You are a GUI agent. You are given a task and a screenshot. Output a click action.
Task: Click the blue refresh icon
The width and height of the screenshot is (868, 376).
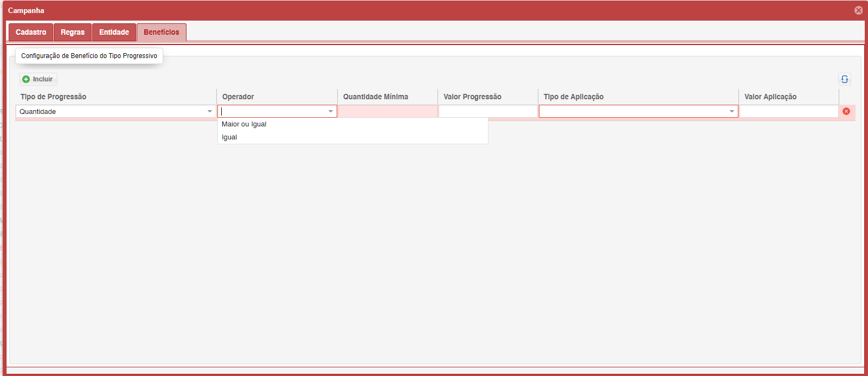[844, 79]
